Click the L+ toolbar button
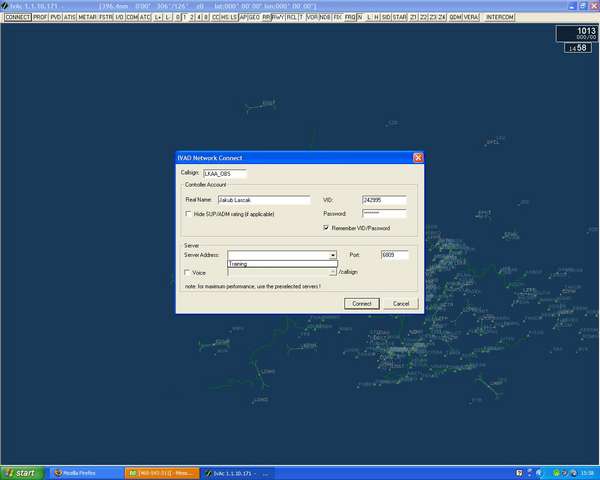The height and width of the screenshot is (480, 600). (158, 17)
